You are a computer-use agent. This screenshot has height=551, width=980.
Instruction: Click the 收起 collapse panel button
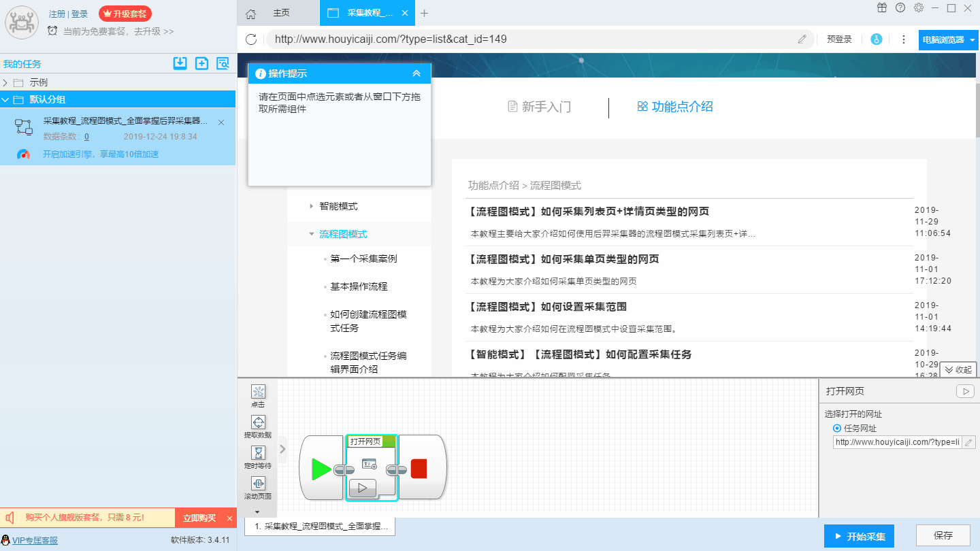click(x=958, y=370)
